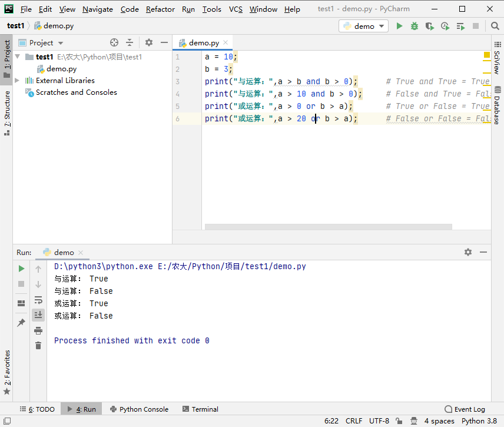Open Run panel settings gear

(x=468, y=252)
